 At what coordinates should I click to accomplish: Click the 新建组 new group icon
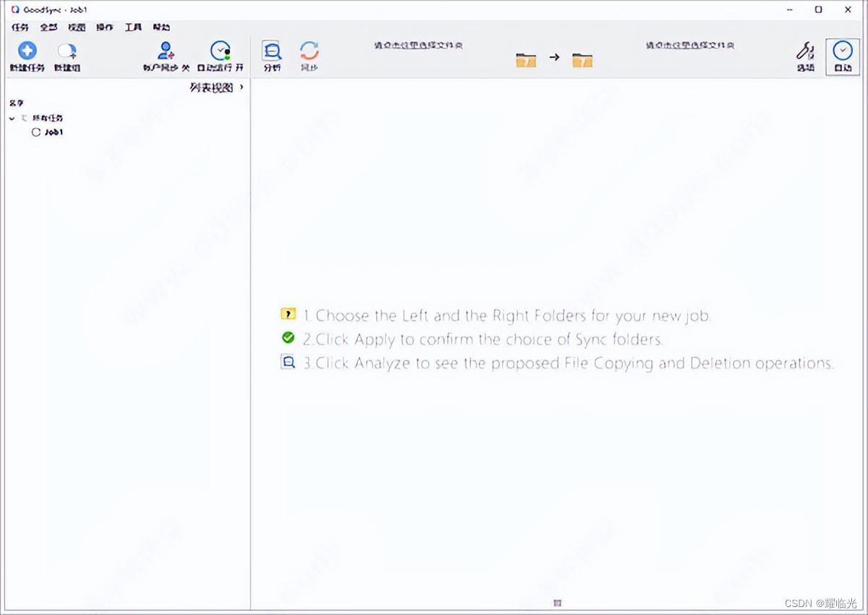(67, 51)
